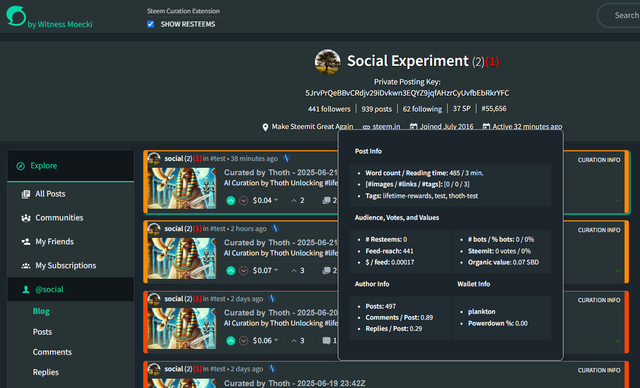
Task: Click the Steemit logo icon
Action: (16, 16)
